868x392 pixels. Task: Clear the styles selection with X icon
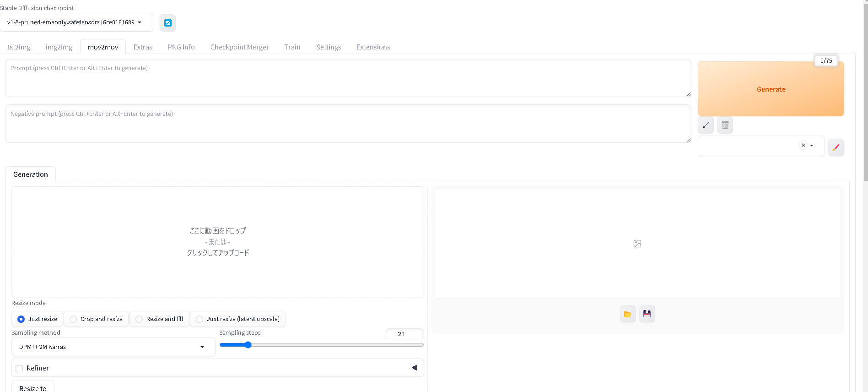803,145
